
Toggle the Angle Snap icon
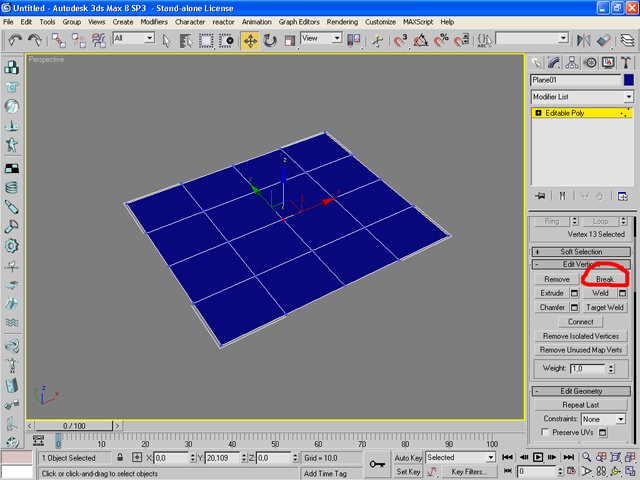tap(421, 40)
